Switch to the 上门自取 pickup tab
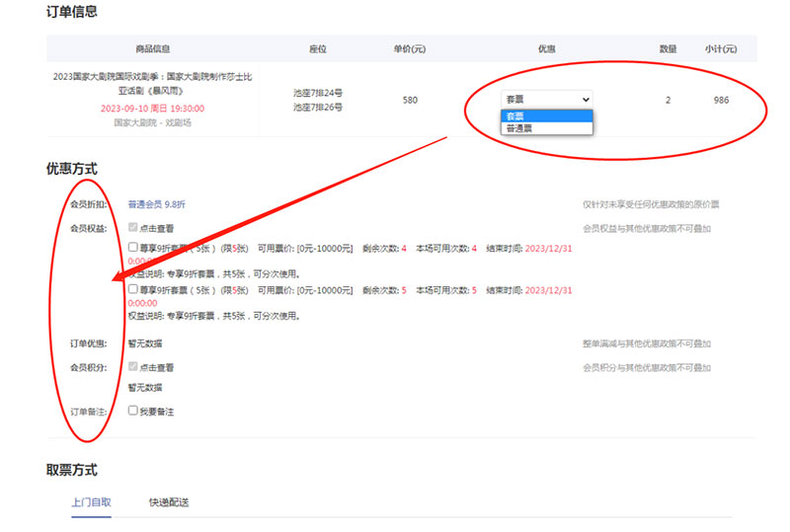 (x=91, y=502)
